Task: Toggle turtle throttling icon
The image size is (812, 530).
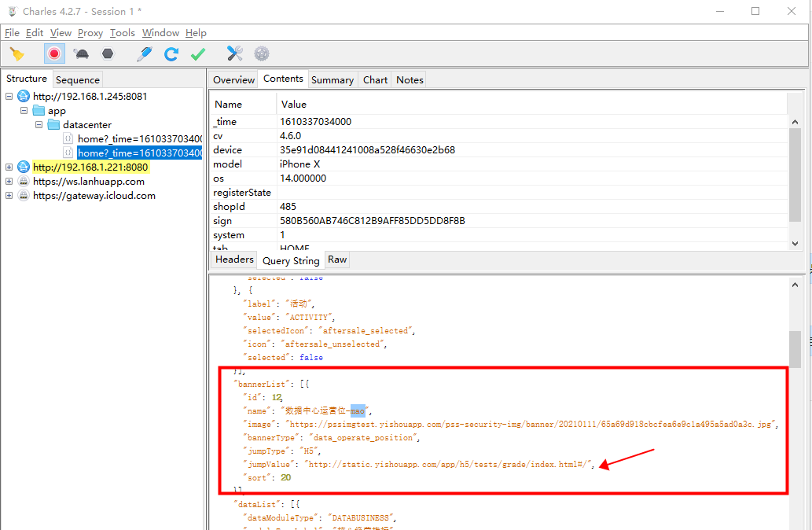Action: pyautogui.click(x=81, y=54)
